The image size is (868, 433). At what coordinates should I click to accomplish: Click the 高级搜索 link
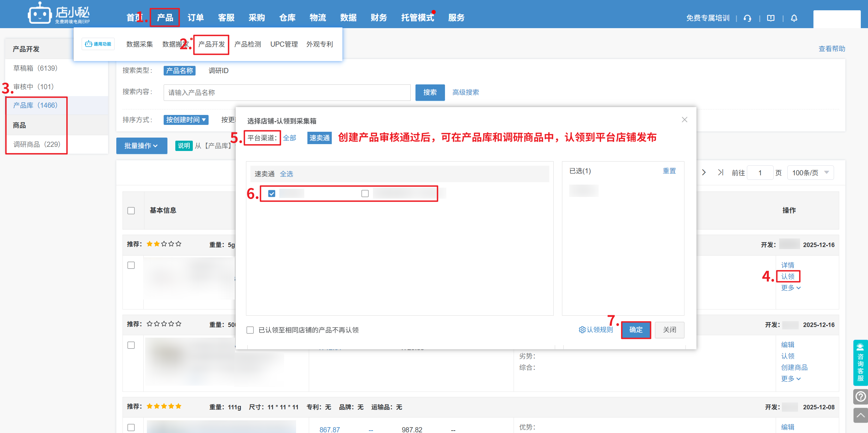pyautogui.click(x=466, y=92)
